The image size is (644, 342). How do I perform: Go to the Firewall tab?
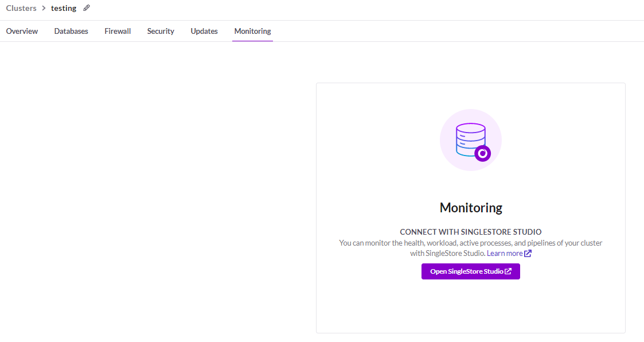pyautogui.click(x=118, y=31)
